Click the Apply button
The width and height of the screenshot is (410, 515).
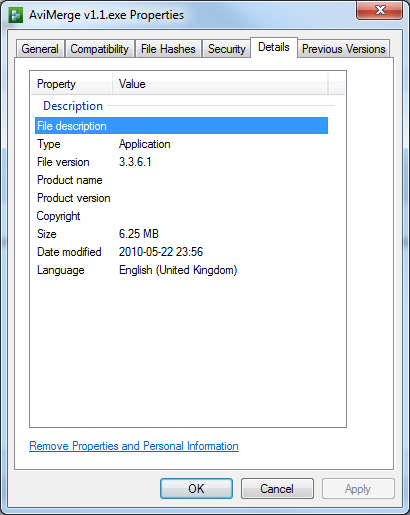(x=358, y=489)
